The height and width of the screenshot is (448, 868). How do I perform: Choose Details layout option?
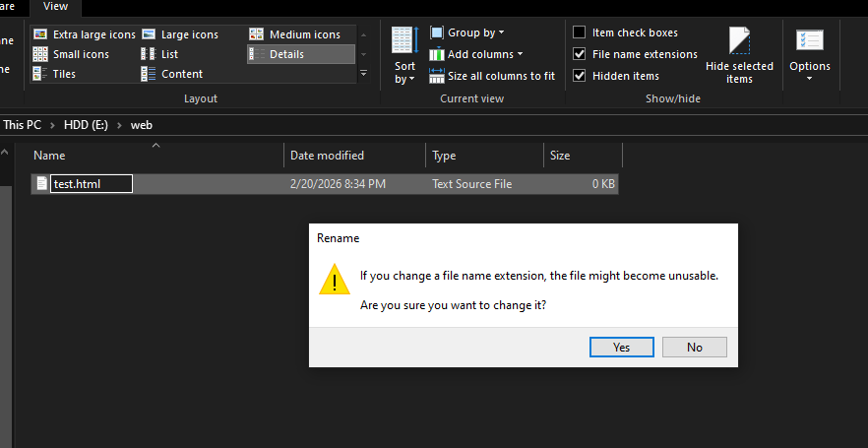[300, 54]
